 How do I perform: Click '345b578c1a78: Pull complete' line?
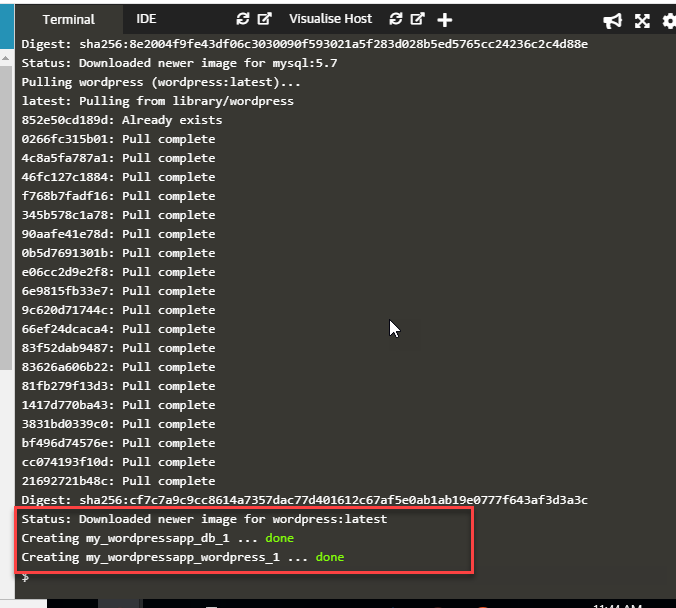[118, 215]
